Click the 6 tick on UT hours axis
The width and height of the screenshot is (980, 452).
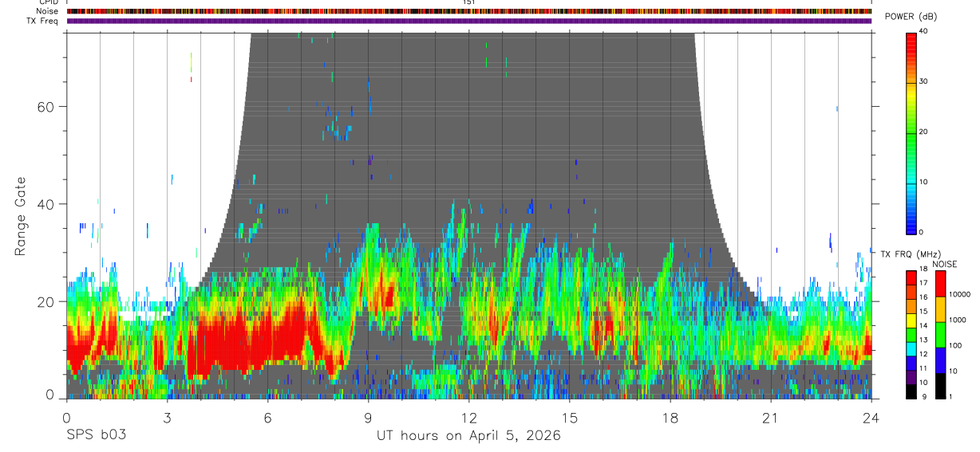tap(268, 416)
